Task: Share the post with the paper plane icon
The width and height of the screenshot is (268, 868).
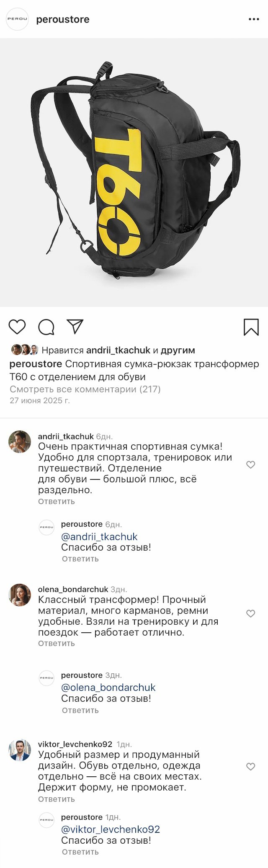Action: [75, 327]
